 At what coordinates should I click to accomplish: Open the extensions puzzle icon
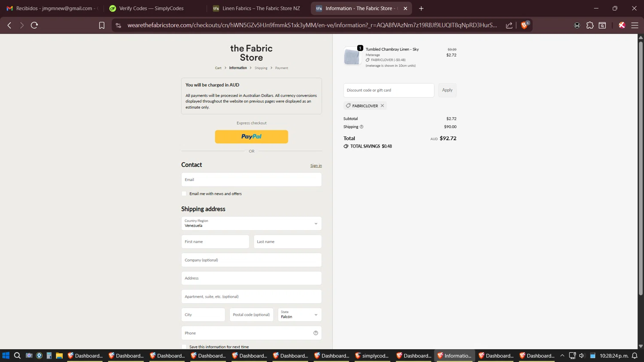pyautogui.click(x=590, y=25)
